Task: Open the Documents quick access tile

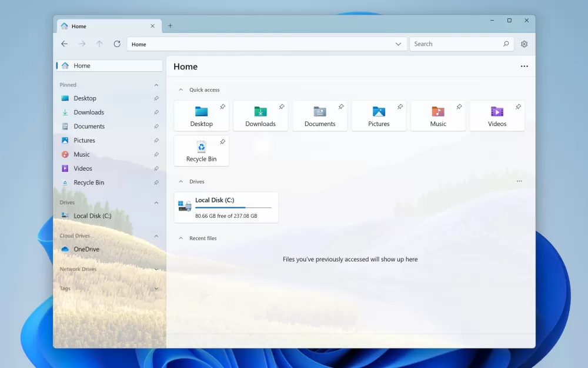Action: click(319, 115)
